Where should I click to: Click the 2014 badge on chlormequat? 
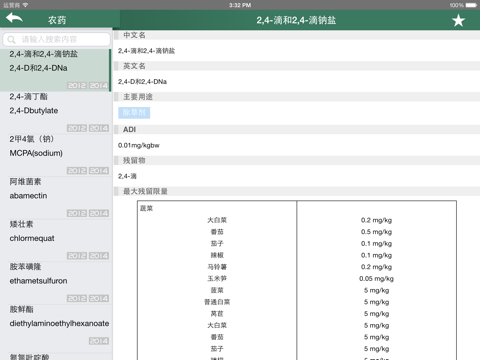(x=99, y=256)
